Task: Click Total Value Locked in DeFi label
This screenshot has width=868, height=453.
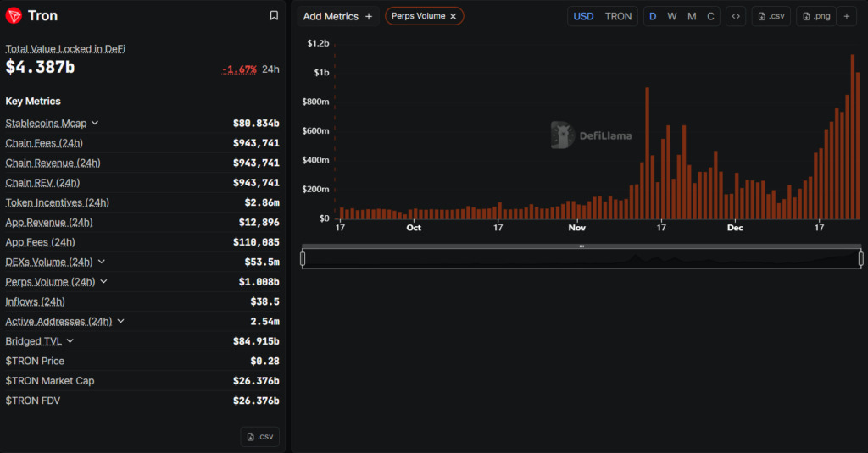Action: pos(65,48)
